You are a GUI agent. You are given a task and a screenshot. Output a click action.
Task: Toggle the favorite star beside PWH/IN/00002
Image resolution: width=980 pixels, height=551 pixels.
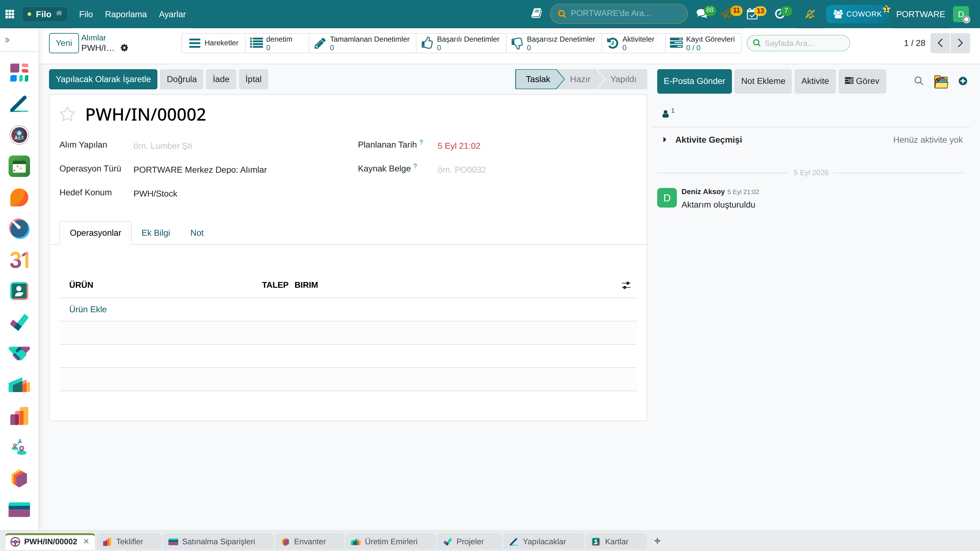tap(67, 114)
